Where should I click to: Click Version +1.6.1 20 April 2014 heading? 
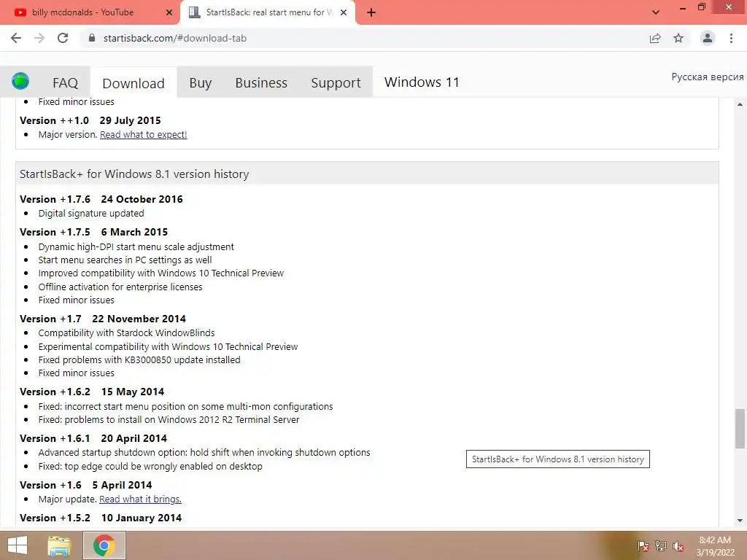pyautogui.click(x=93, y=438)
